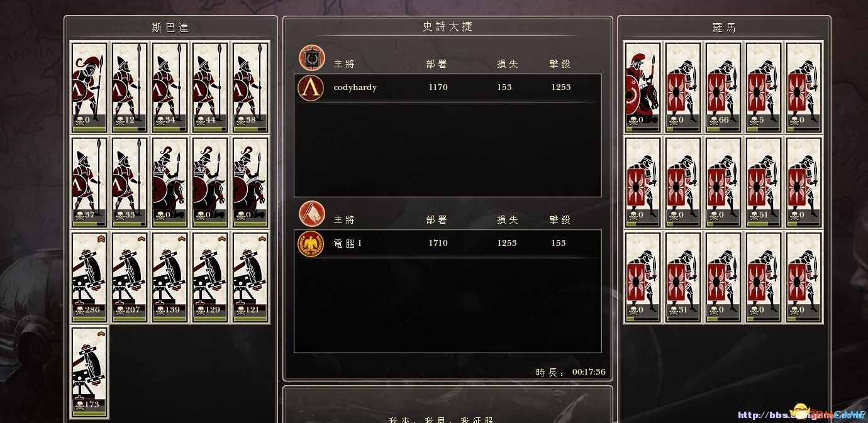Select the Spartan general unit card with 0 kills
This screenshot has width=868, height=423.
tap(89, 87)
